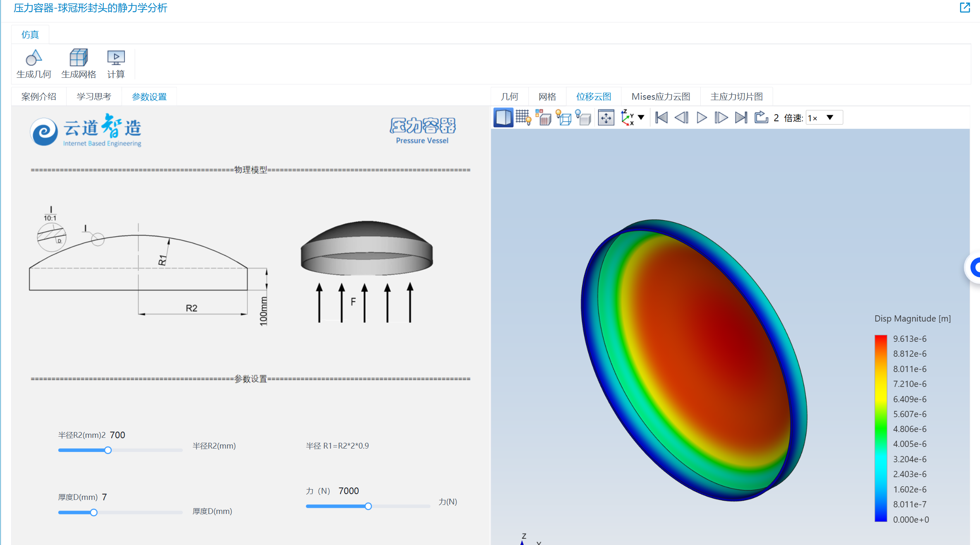The height and width of the screenshot is (545, 980).
Task: Step back one frame
Action: click(x=681, y=118)
